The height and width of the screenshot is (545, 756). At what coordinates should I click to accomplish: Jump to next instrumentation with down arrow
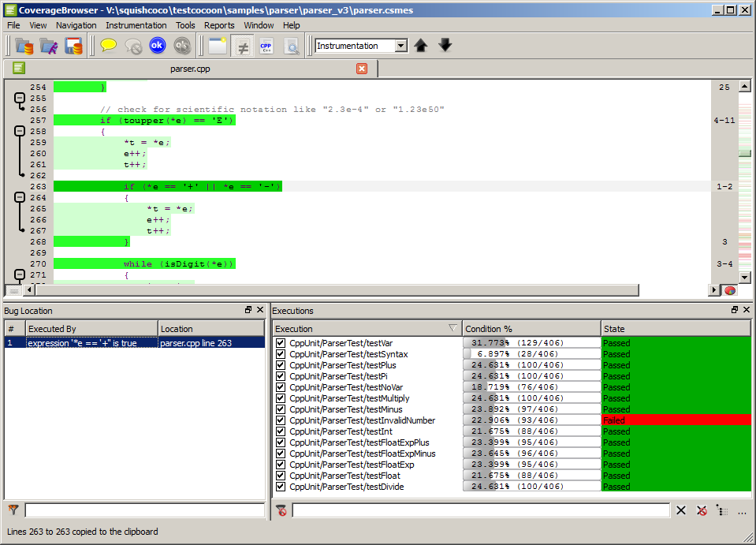tap(445, 46)
